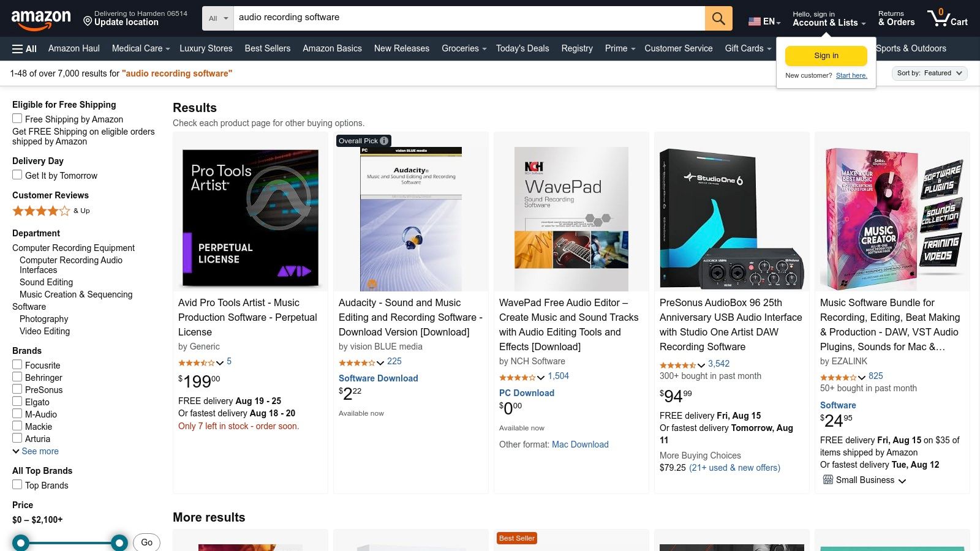Click the Best Seller badge

(x=517, y=538)
